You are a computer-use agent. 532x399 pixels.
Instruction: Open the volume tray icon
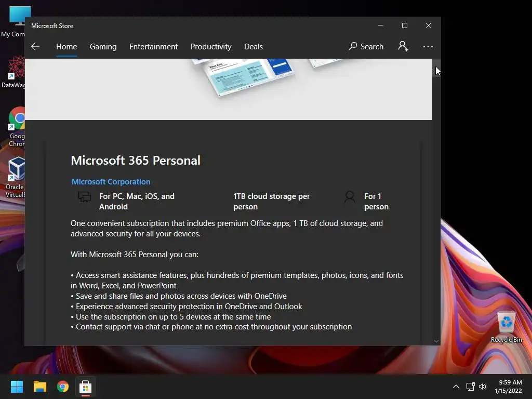483,387
